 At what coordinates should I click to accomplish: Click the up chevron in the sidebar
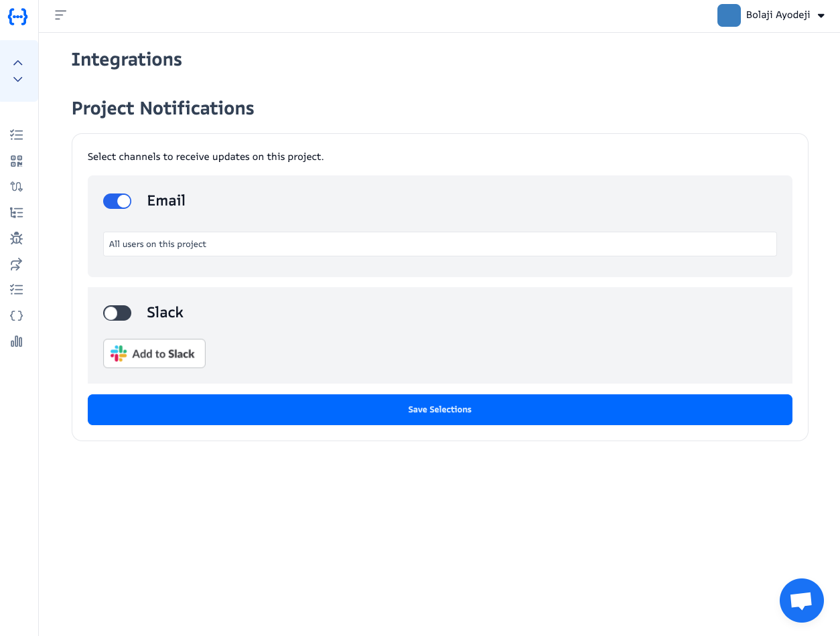pos(18,62)
